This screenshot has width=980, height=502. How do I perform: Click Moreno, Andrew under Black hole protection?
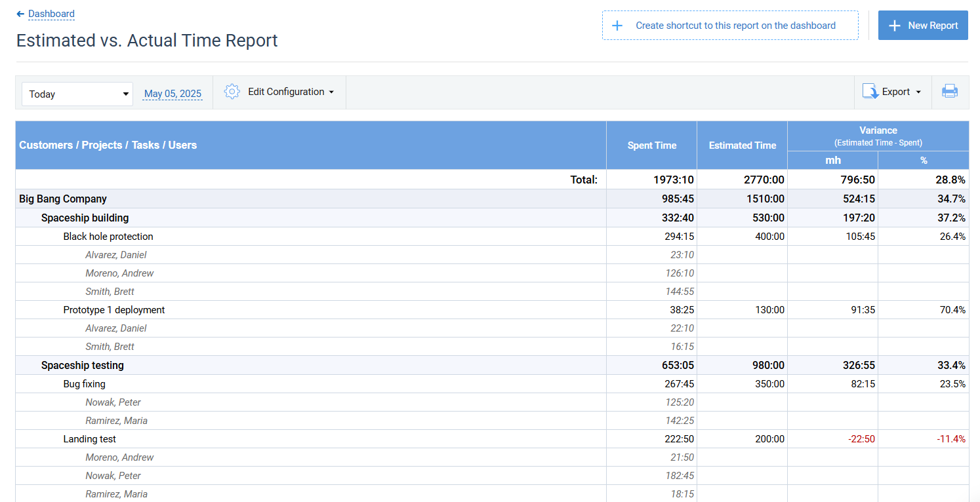pyautogui.click(x=119, y=273)
